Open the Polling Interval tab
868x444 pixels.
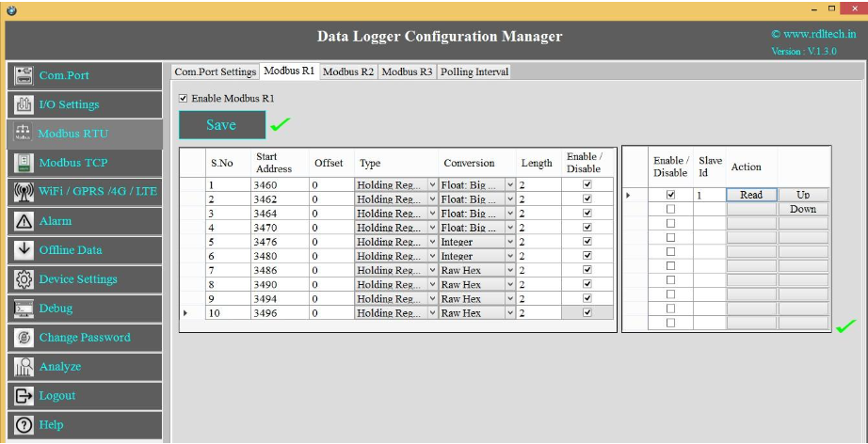tap(474, 71)
